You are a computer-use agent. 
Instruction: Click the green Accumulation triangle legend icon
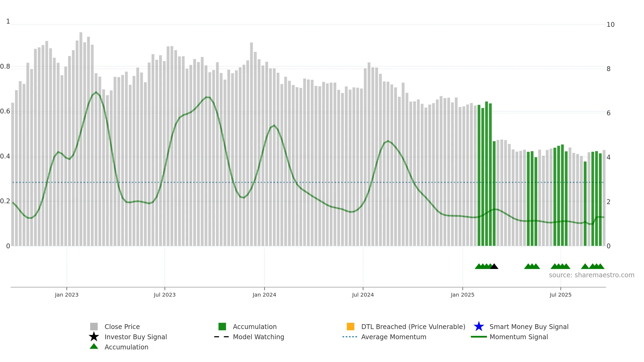[x=94, y=346]
